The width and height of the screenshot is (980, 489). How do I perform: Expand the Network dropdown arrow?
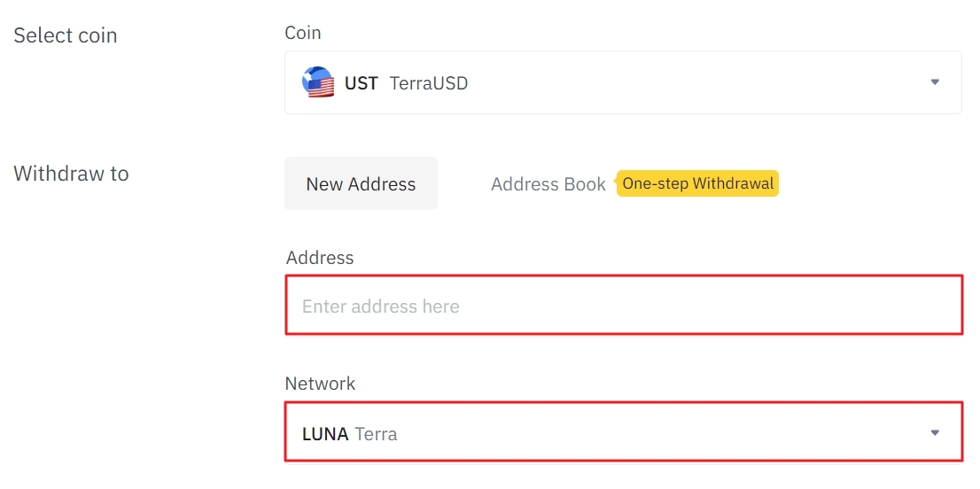(x=934, y=433)
